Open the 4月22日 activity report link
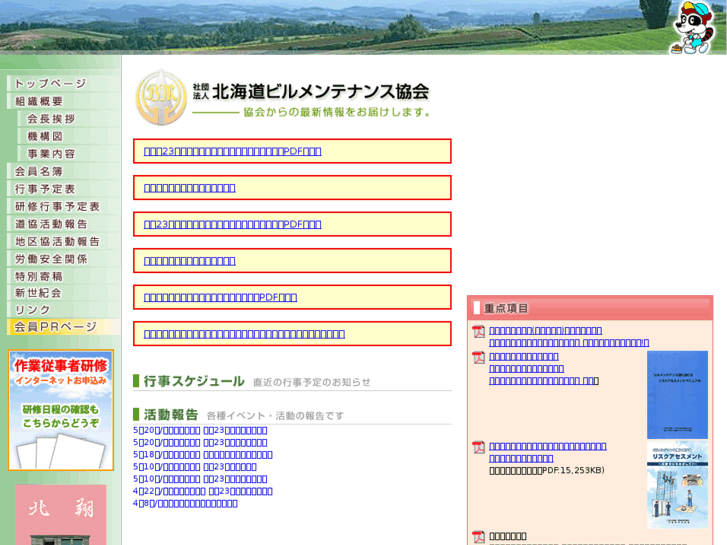The width and height of the screenshot is (727, 545). (x=203, y=491)
